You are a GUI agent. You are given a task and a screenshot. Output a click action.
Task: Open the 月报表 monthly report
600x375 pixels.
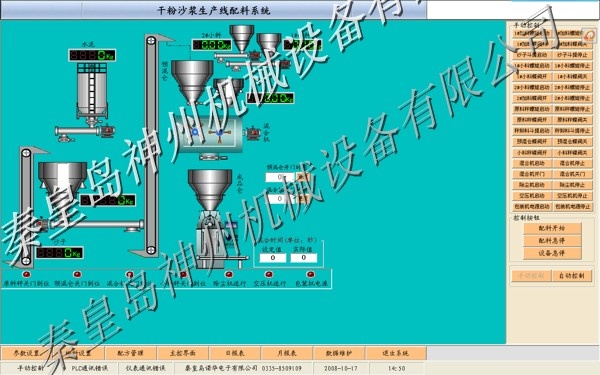point(287,353)
